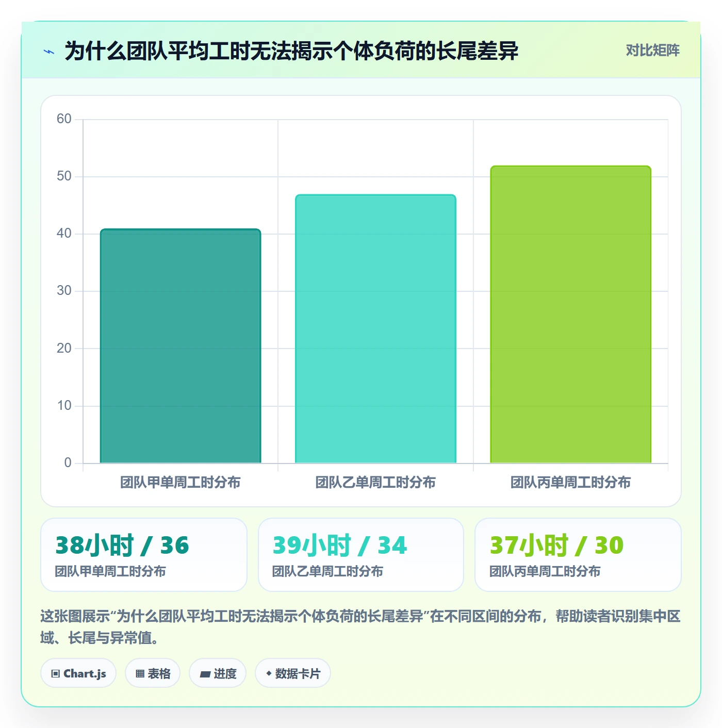Click 团队乙单周工时分布 caption under 39小时 card

pyautogui.click(x=327, y=571)
